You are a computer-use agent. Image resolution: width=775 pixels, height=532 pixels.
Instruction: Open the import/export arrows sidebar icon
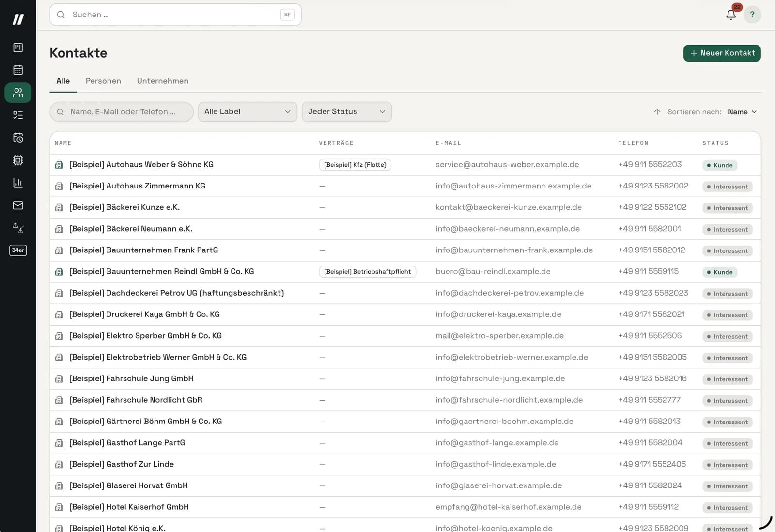point(18,228)
